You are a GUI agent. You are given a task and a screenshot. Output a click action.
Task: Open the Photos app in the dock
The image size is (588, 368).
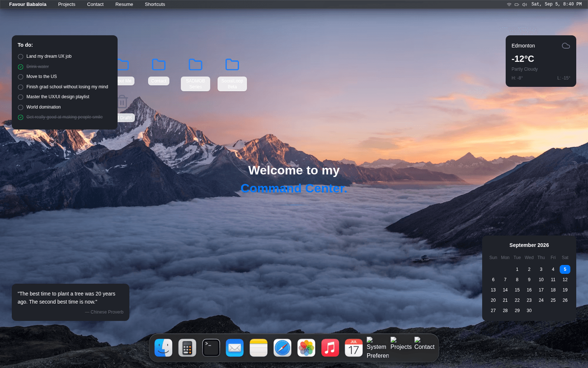point(307,348)
